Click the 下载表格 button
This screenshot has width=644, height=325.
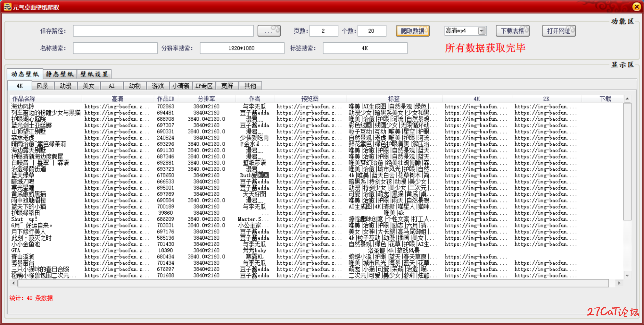[513, 31]
